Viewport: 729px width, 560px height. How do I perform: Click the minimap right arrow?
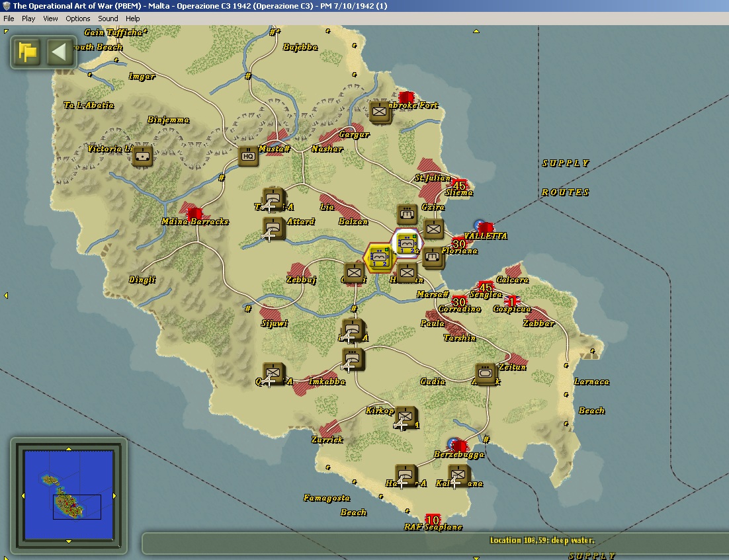114,496
